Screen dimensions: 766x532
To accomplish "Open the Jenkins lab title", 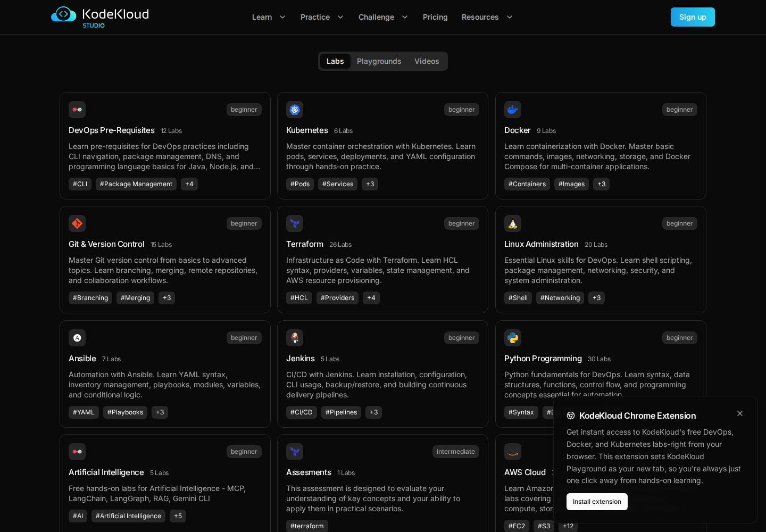I will (301, 359).
